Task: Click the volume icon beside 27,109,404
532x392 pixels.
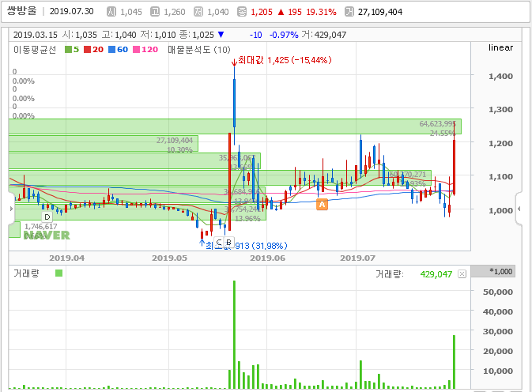Action: click(x=349, y=12)
